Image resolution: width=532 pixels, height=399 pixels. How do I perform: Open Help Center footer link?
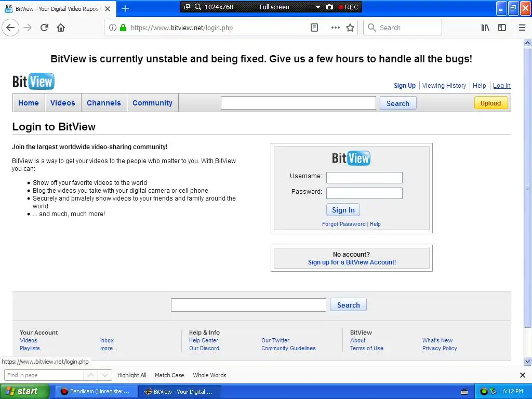pos(204,340)
